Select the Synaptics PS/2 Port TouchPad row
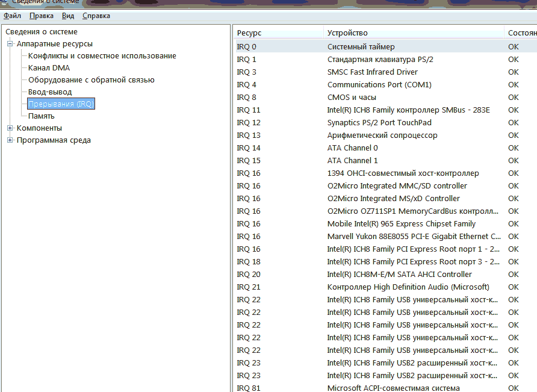This screenshot has width=537, height=392. 361,122
